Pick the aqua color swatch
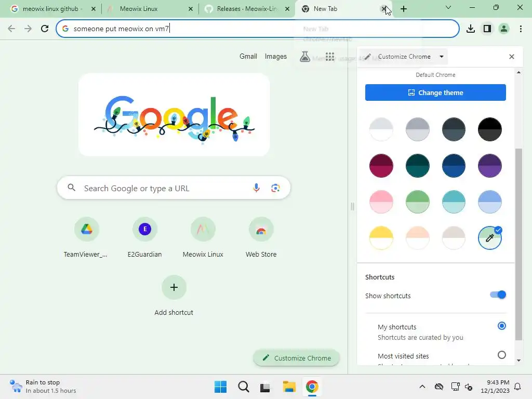The width and height of the screenshot is (532, 399). [454, 202]
